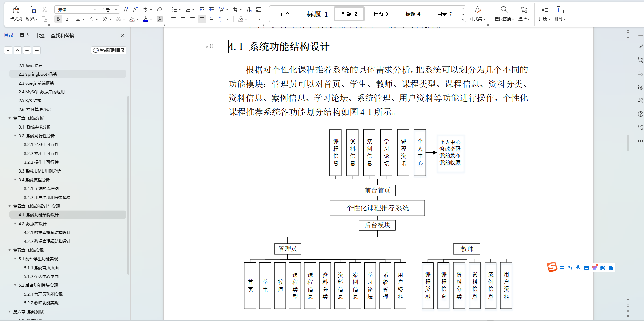Apply 正文 style
644x321 pixels.
coord(285,14)
